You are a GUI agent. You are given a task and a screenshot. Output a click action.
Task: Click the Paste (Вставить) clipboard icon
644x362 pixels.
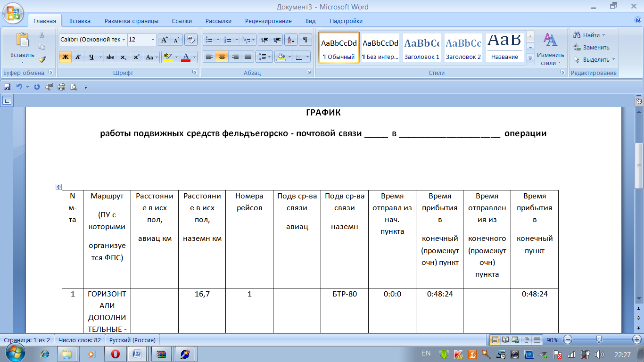(22, 40)
